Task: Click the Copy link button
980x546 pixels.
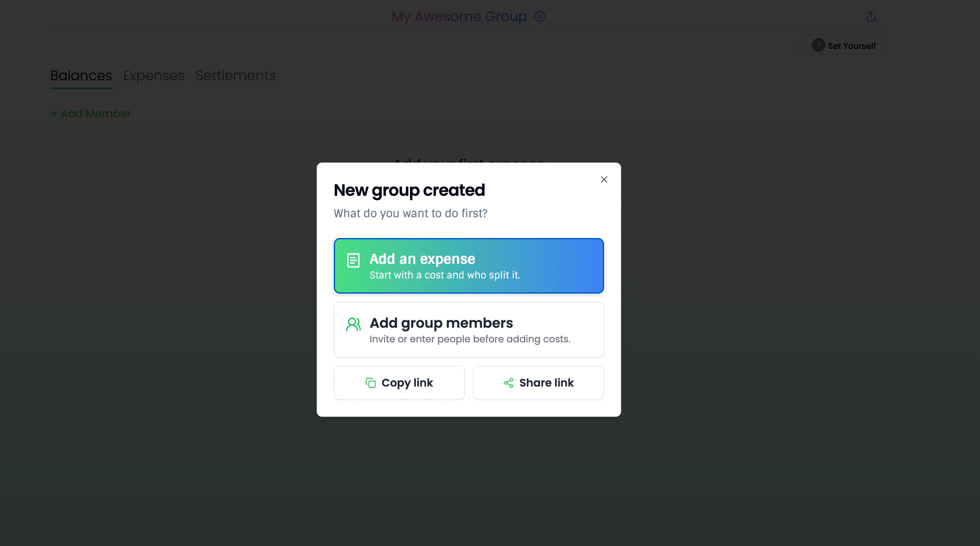Action: click(399, 383)
